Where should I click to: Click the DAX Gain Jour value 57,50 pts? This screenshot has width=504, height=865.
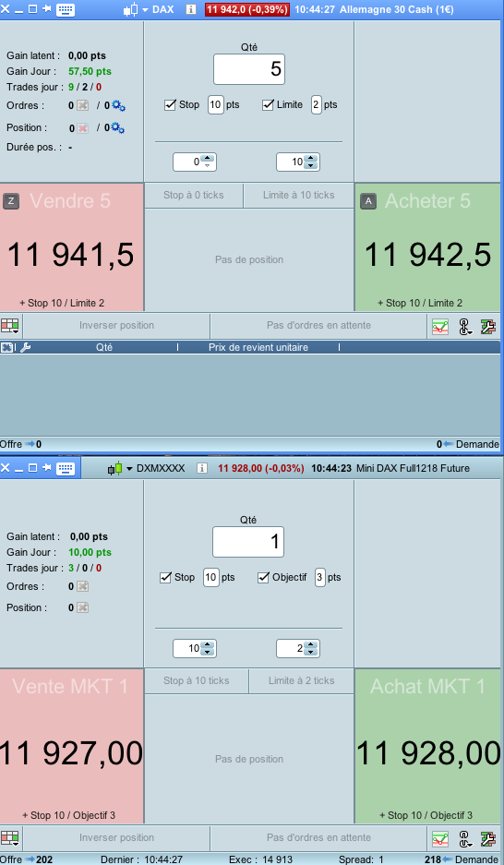click(90, 71)
